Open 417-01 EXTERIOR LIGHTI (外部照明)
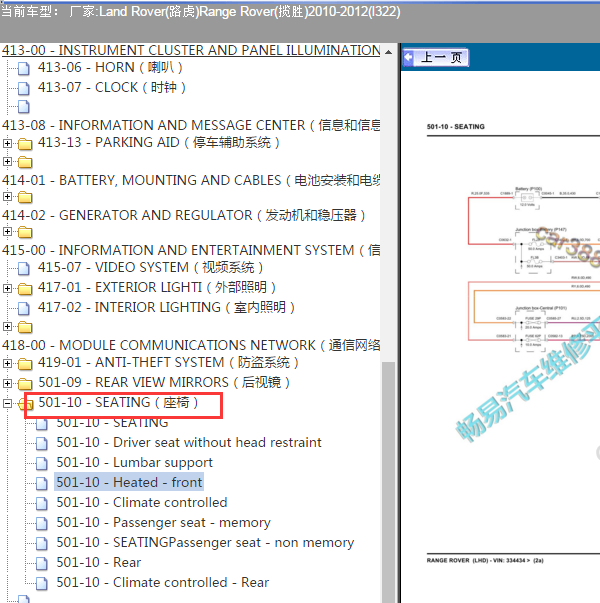 [157, 288]
